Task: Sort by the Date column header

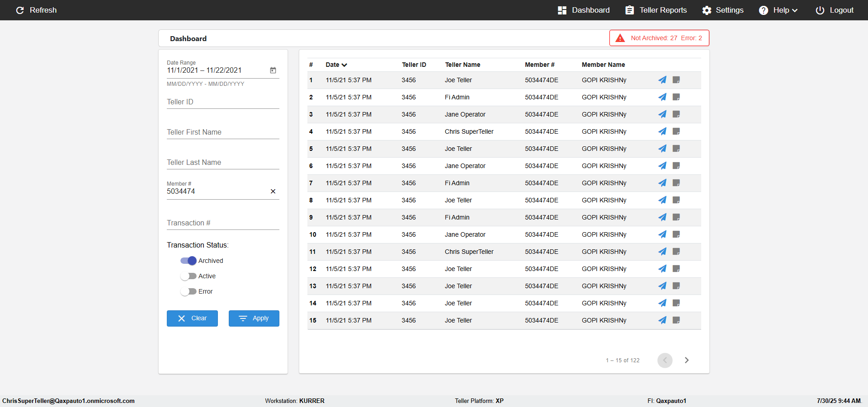Action: click(x=336, y=65)
